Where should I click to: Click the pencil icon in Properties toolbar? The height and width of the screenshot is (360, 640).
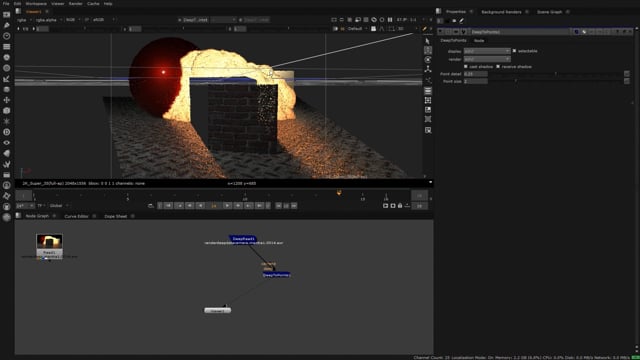[462, 20]
